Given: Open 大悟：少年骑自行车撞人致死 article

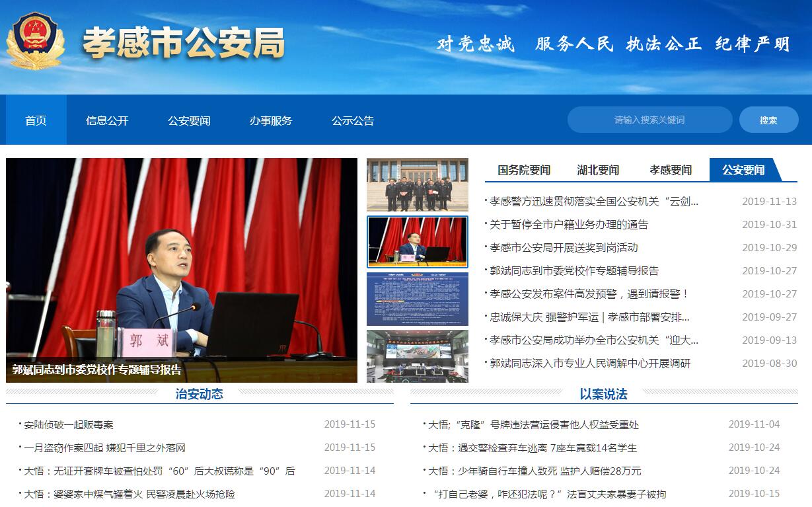Looking at the screenshot, I should (x=535, y=471).
